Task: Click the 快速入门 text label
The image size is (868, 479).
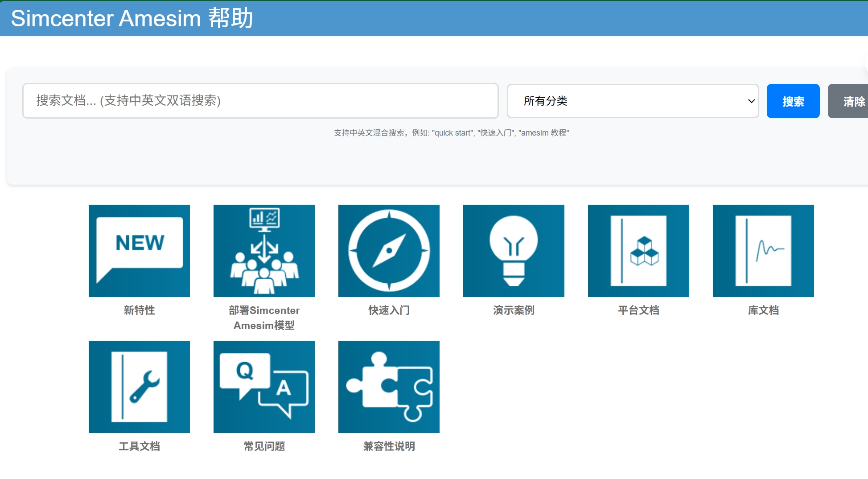Action: click(x=389, y=310)
